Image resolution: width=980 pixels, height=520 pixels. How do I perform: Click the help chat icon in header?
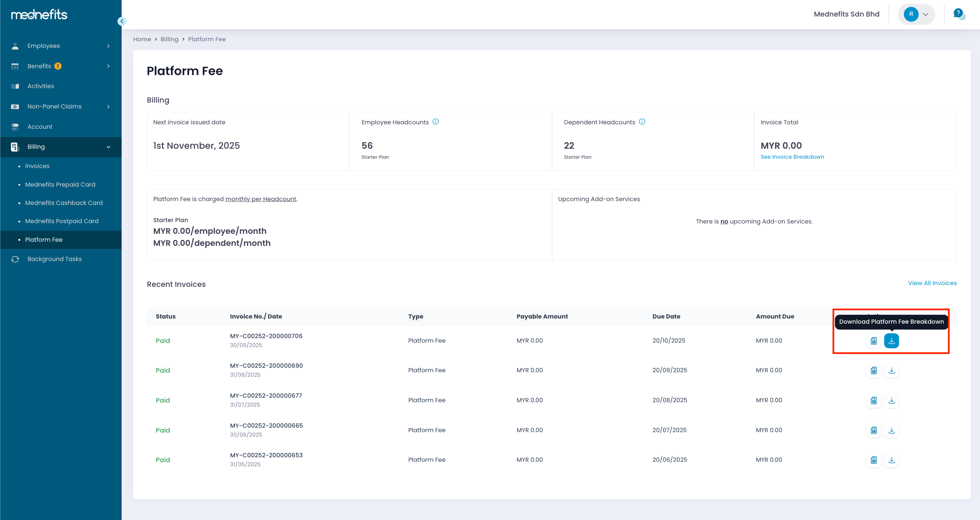959,14
